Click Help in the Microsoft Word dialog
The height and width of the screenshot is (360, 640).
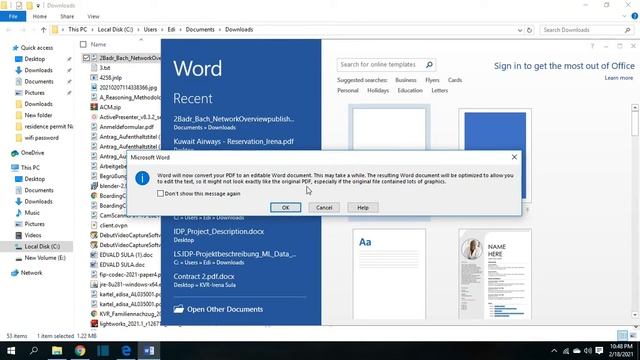pyautogui.click(x=362, y=207)
